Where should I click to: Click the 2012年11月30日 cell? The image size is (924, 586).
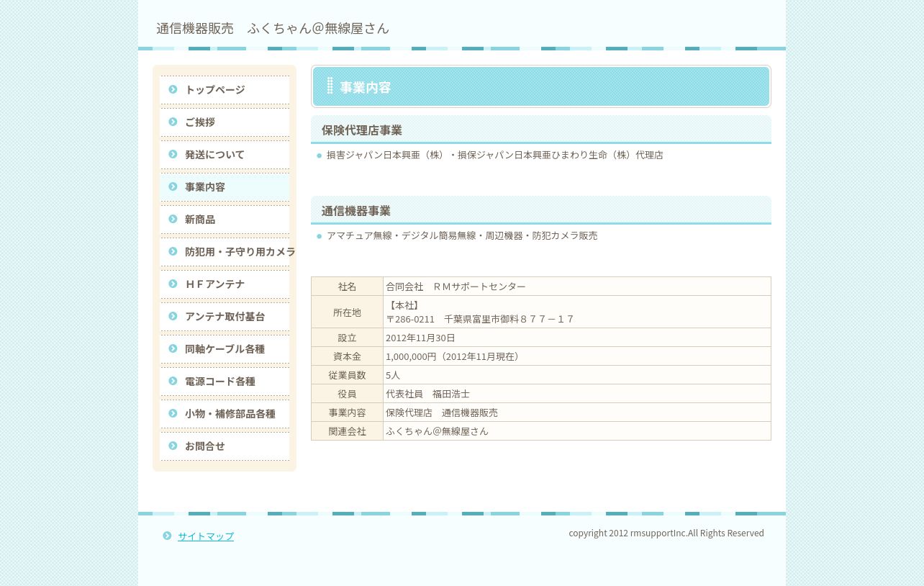click(577, 338)
